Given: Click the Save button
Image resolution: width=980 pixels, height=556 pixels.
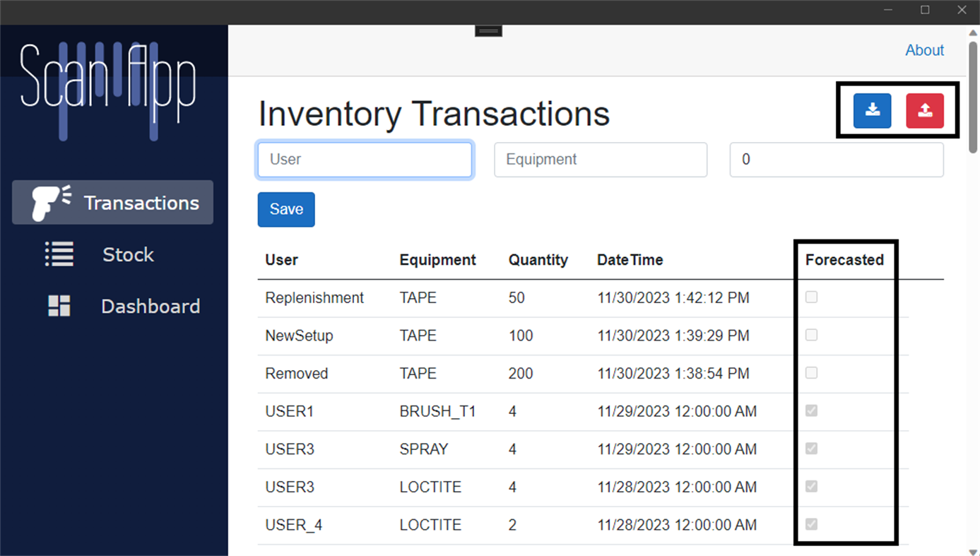Looking at the screenshot, I should [285, 209].
